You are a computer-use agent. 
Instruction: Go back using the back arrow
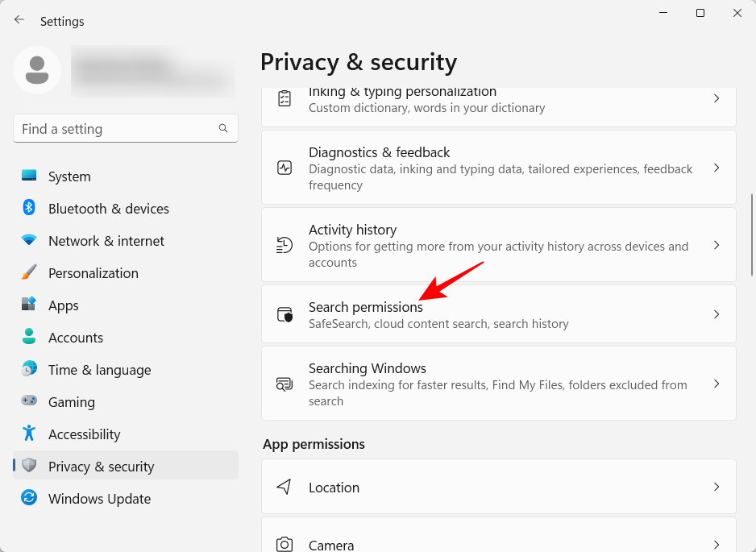(x=19, y=19)
